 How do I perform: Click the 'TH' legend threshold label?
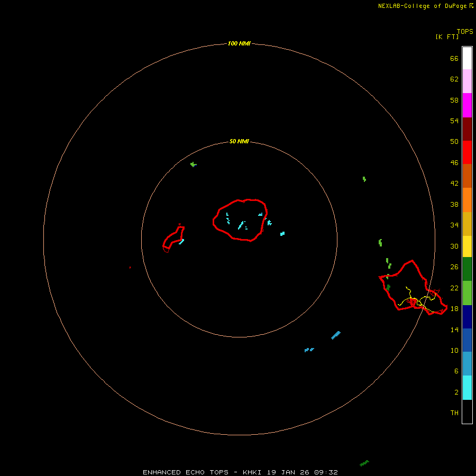454,413
